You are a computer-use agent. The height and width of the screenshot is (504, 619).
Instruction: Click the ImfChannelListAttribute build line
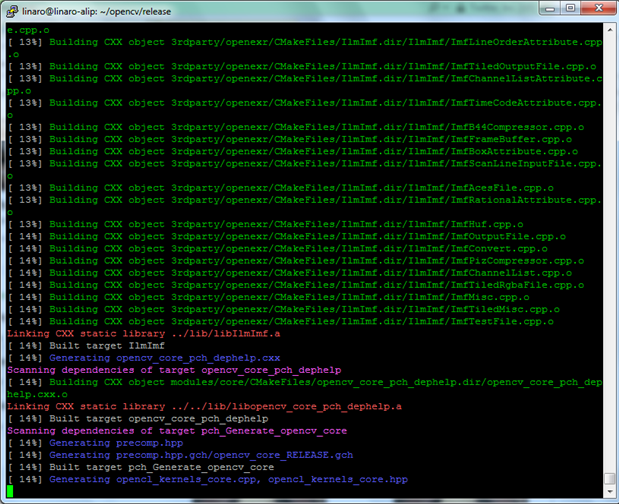point(305,79)
